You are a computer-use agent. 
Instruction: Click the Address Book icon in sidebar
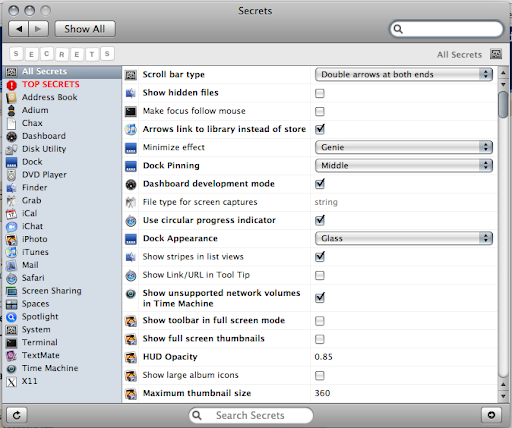(x=11, y=97)
